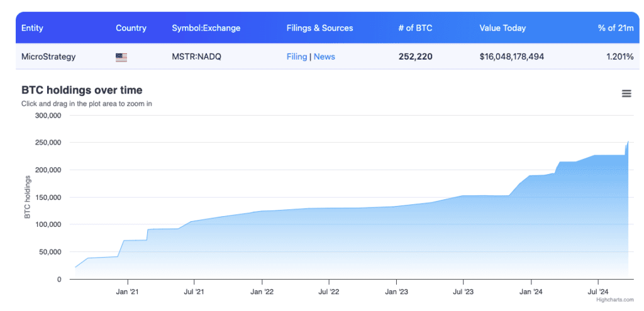Open the Filing link for MicroStrategy

(297, 57)
